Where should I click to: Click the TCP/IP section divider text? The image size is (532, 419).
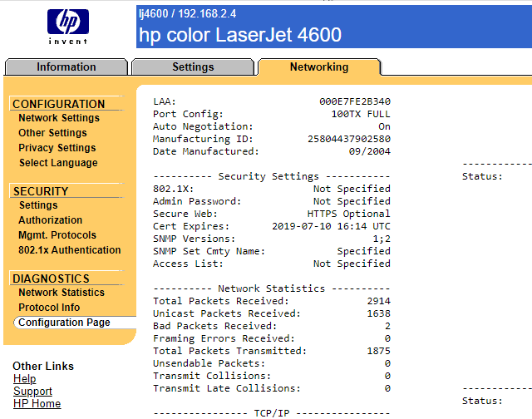point(272,413)
